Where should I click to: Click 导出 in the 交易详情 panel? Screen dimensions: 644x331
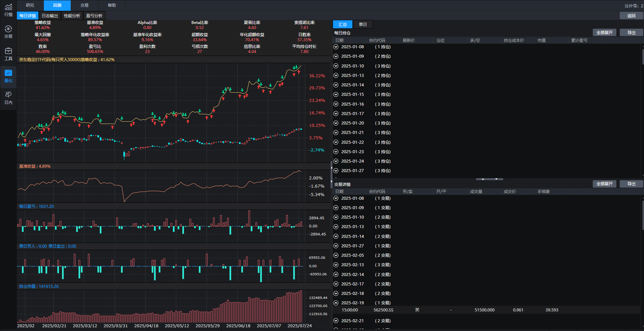point(631,184)
